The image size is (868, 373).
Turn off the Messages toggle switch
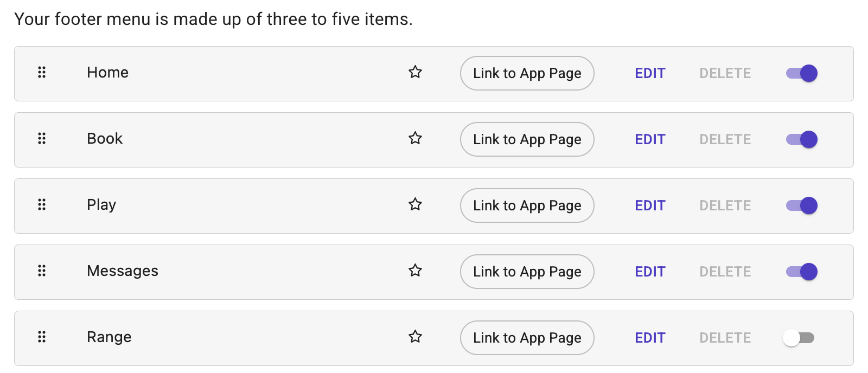click(802, 272)
